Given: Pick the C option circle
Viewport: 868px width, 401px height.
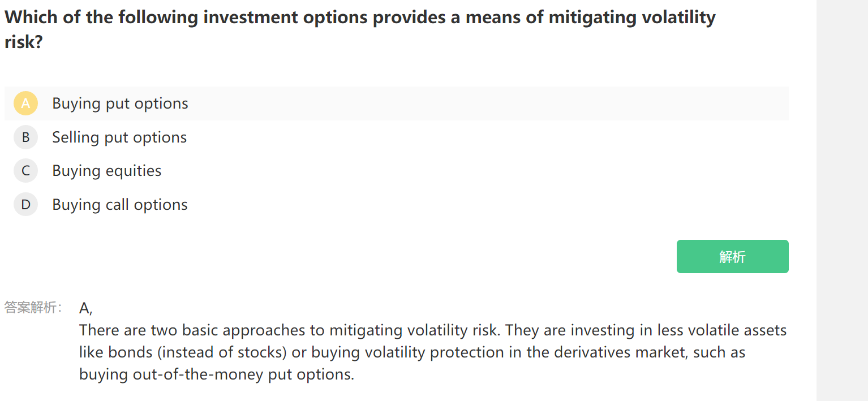Looking at the screenshot, I should (25, 171).
